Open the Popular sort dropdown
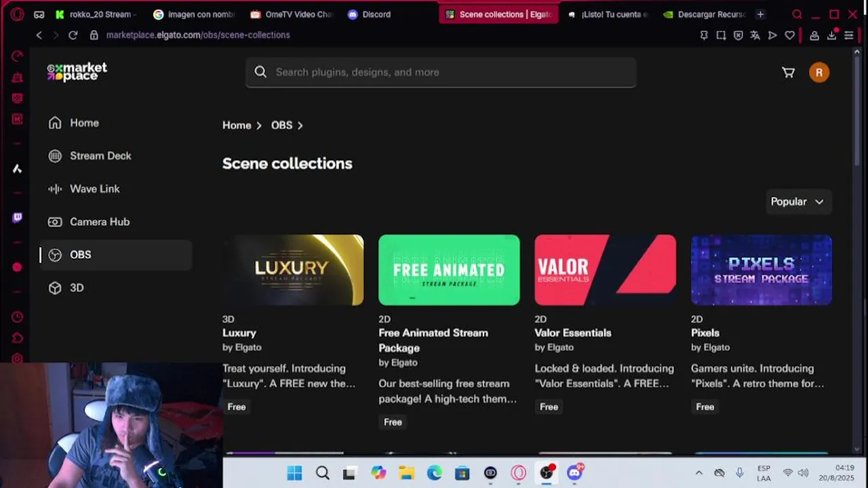Image resolution: width=868 pixels, height=488 pixels. coord(797,201)
